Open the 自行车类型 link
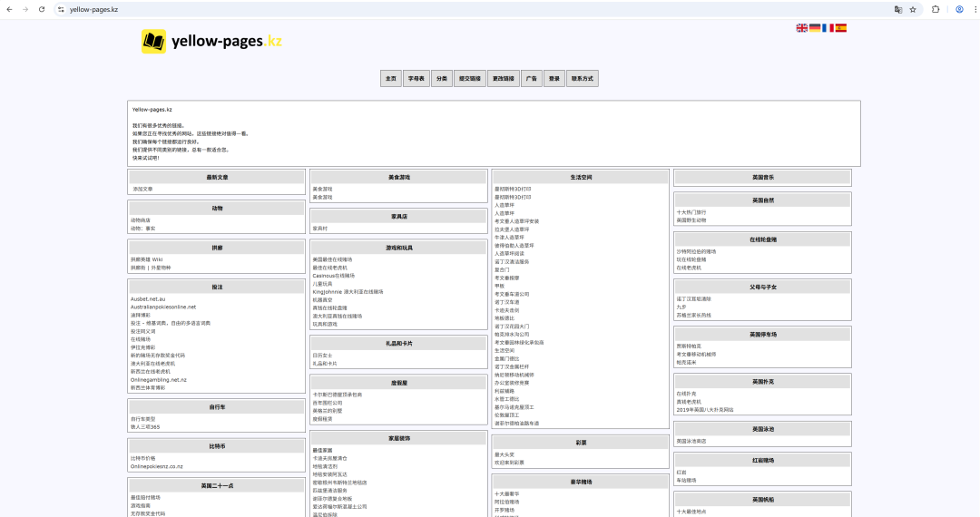This screenshot has width=980, height=517. pyautogui.click(x=143, y=419)
